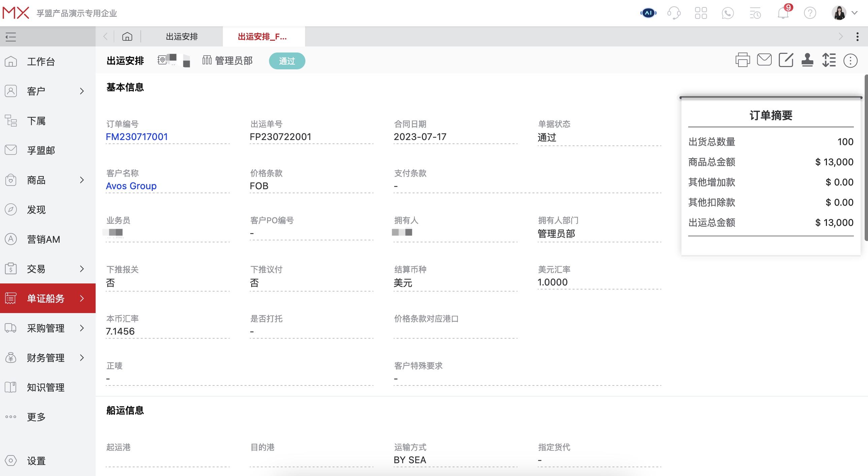Click the 通过 status pill

pyautogui.click(x=287, y=61)
